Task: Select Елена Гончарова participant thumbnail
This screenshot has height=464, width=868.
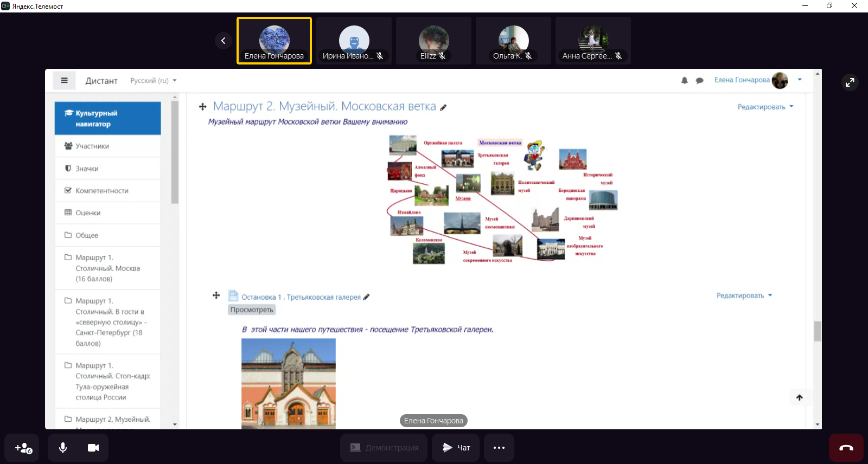Action: (x=274, y=41)
